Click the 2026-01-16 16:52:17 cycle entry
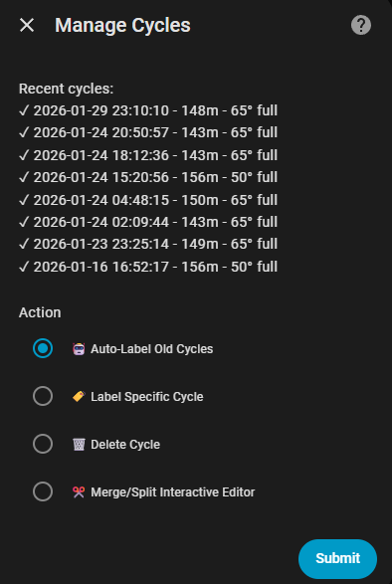The image size is (392, 584). [148, 267]
